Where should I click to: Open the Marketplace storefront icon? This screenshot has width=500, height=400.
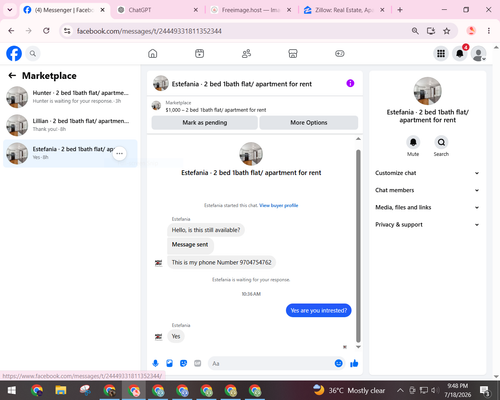click(x=293, y=53)
